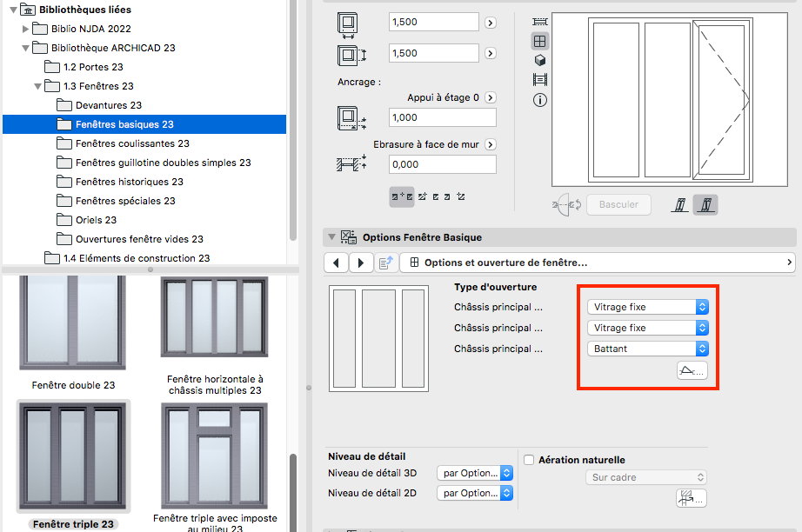The width and height of the screenshot is (802, 532).
Task: Select 1.4 Eléments de construction 23 folder
Action: (x=144, y=258)
